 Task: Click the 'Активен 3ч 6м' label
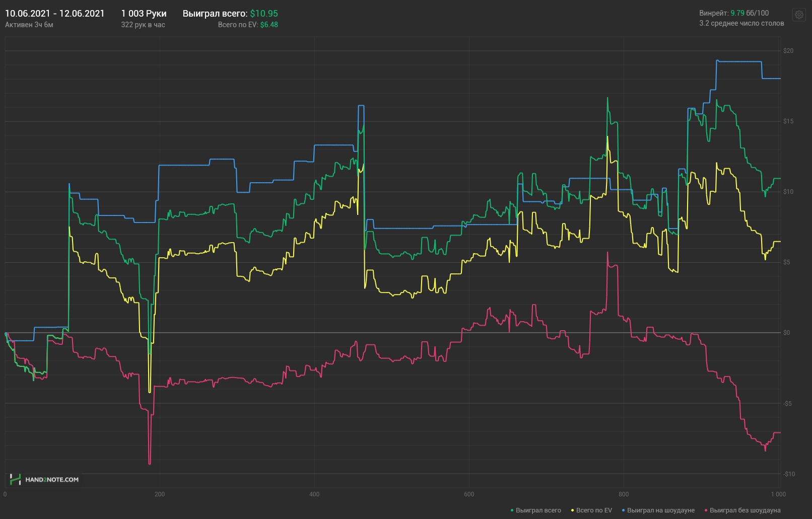pyautogui.click(x=29, y=25)
